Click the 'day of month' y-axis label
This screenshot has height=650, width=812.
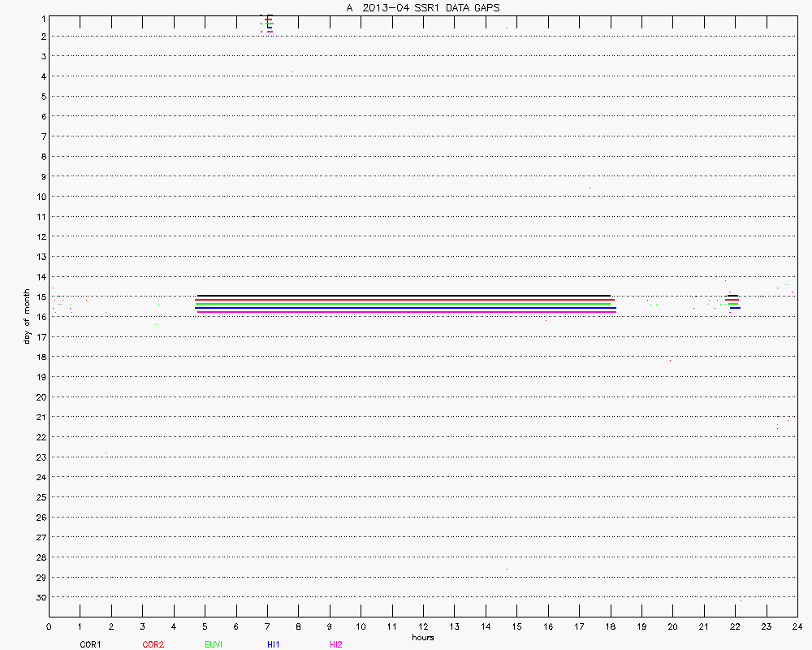(27, 316)
